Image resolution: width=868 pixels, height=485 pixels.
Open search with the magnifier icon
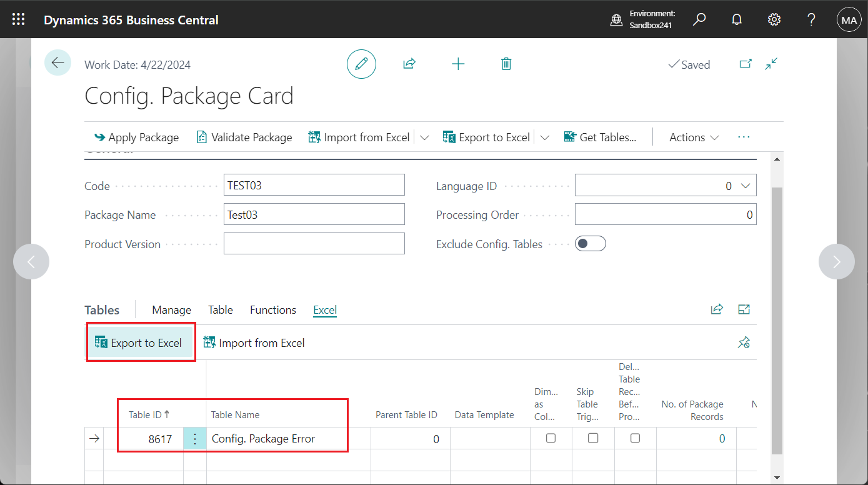click(699, 19)
